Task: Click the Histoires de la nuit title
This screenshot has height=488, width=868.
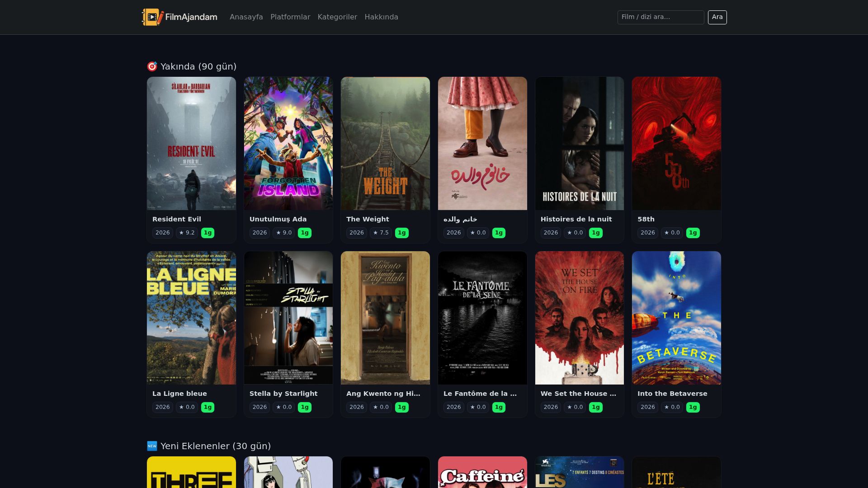Action: [576, 219]
